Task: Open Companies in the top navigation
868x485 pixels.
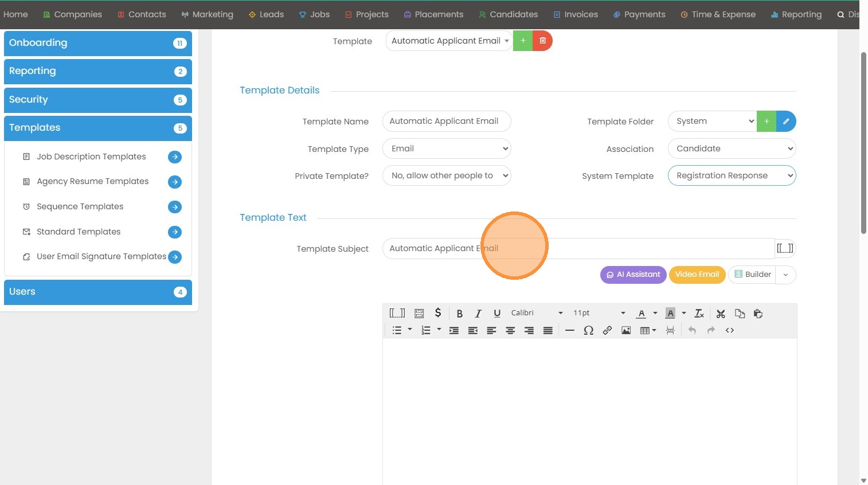Action: click(72, 14)
